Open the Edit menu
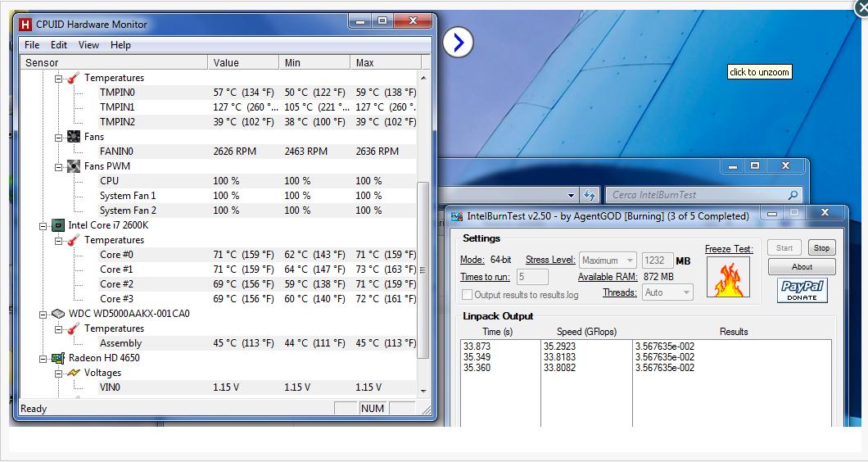Screen dimensions: 868x462 tap(59, 45)
